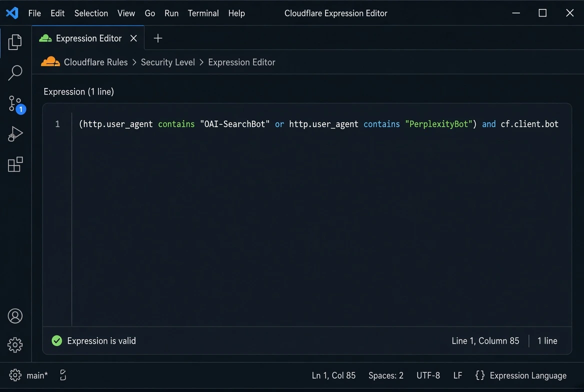Click the "OAI-SearchBot" string in expression
The image size is (584, 392).
pyautogui.click(x=234, y=123)
